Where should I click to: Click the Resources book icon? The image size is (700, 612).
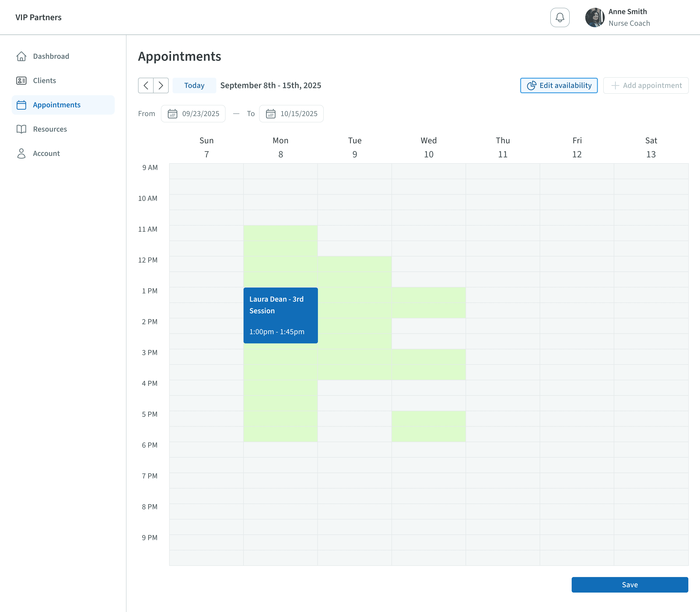[x=21, y=129]
